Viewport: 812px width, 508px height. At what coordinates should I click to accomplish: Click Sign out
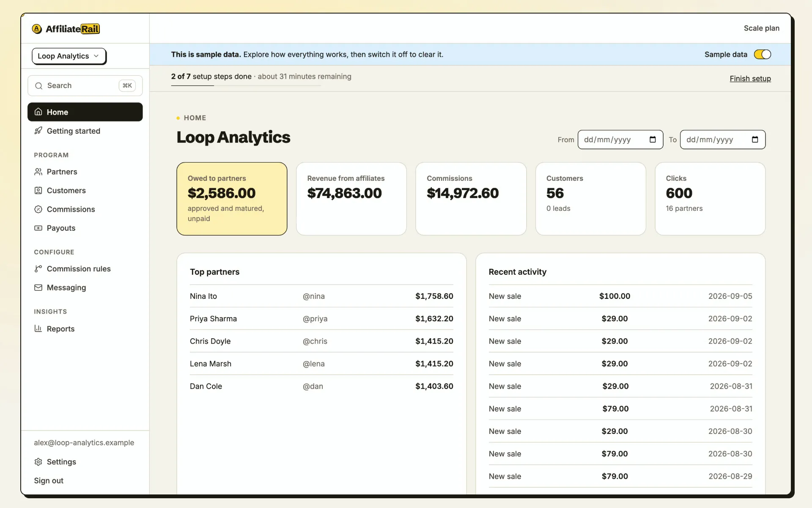[x=49, y=480]
